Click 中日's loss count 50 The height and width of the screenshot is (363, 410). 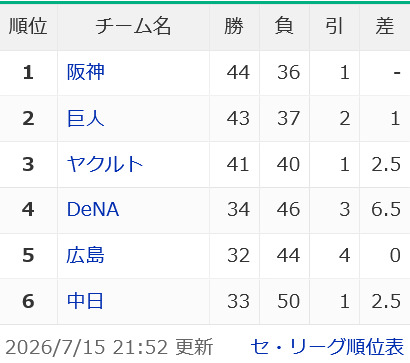pyautogui.click(x=288, y=301)
